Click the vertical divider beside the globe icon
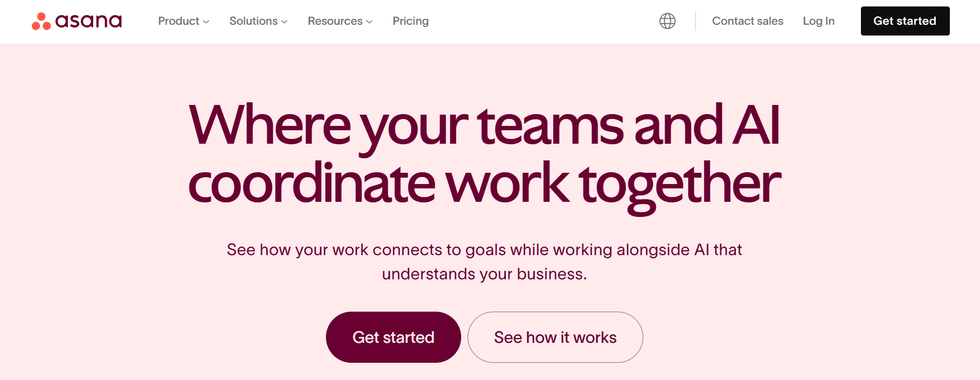This screenshot has height=380, width=980. tap(696, 21)
